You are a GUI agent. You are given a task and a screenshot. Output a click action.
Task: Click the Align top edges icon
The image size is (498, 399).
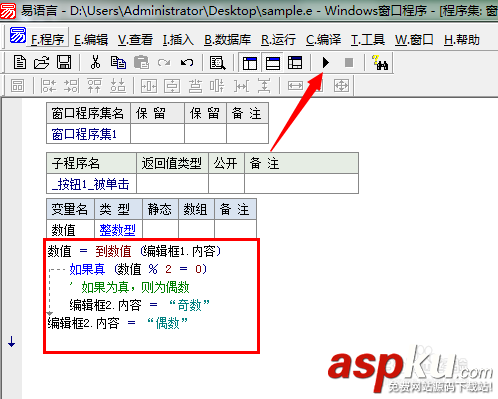point(94,86)
